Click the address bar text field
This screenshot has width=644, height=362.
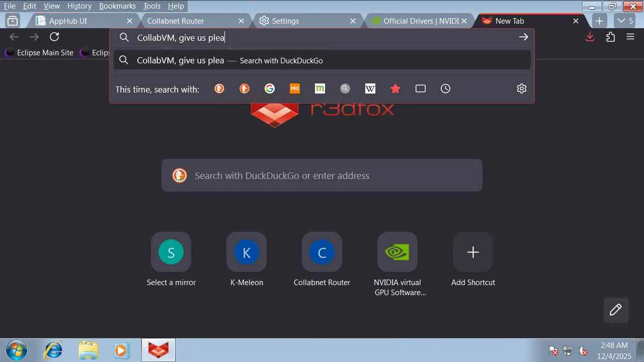[x=322, y=38]
